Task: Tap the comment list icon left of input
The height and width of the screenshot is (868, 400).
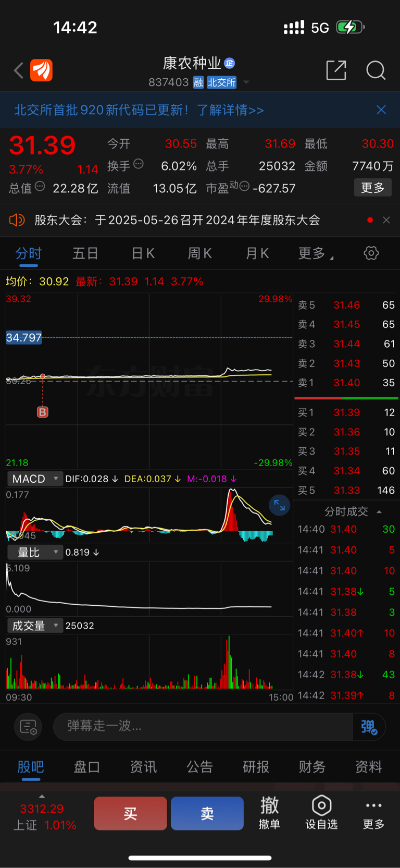Action: pos(28,726)
